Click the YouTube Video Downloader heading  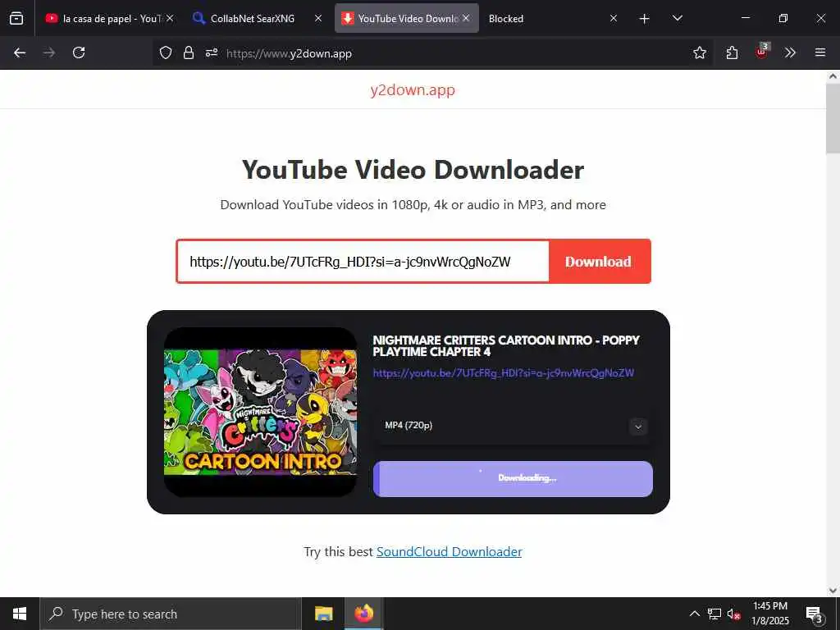point(413,169)
